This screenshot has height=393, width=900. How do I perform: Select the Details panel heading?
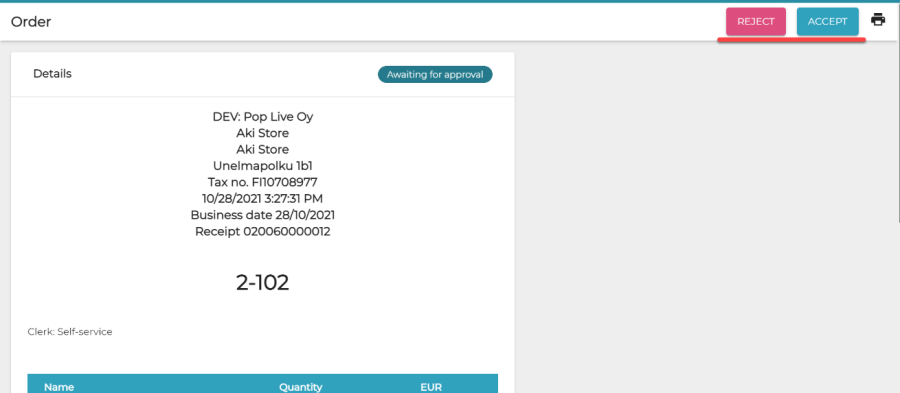(x=52, y=74)
